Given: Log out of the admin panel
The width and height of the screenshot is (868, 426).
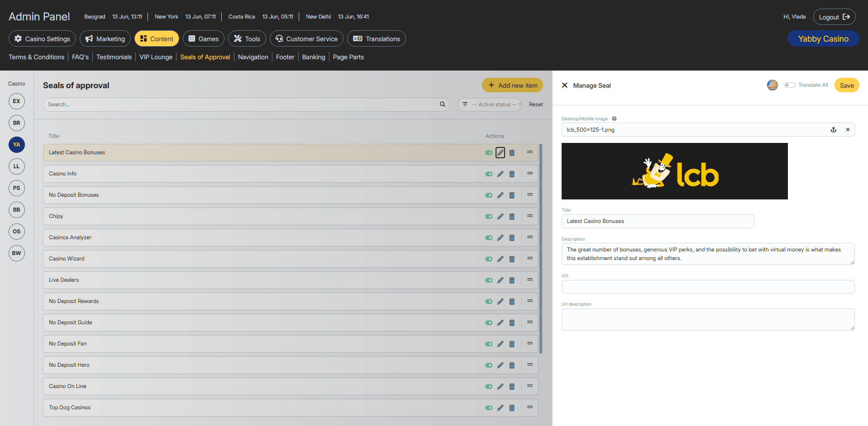Looking at the screenshot, I should point(835,17).
